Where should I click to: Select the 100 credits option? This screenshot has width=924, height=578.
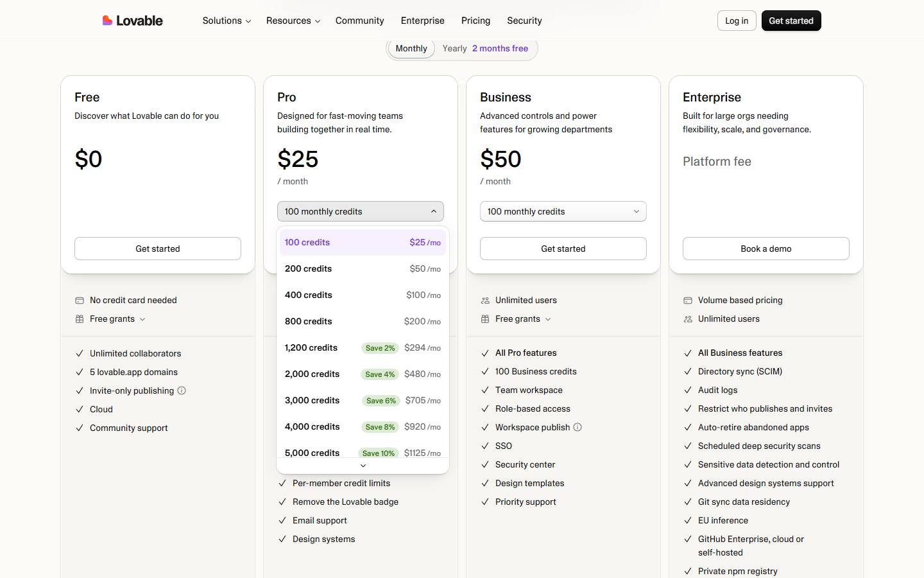(x=363, y=242)
